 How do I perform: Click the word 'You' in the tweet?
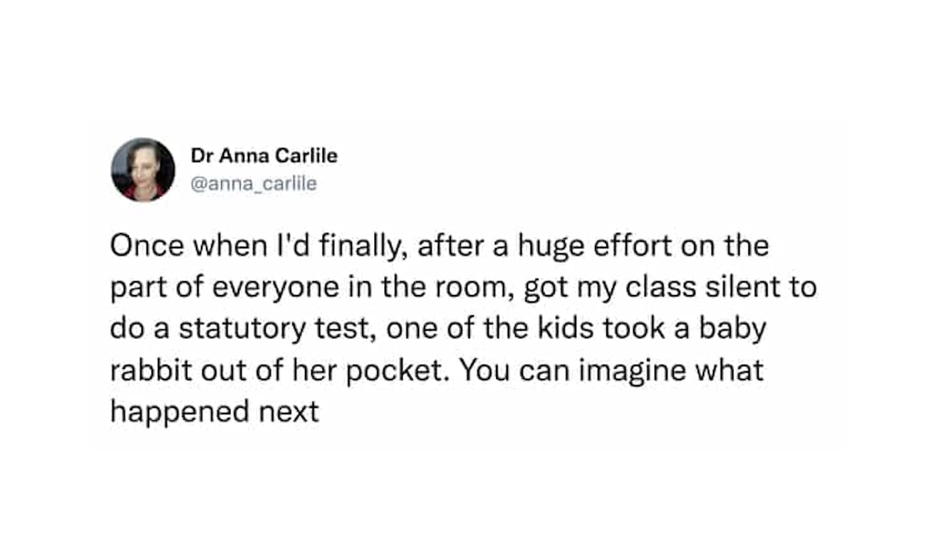(x=485, y=370)
